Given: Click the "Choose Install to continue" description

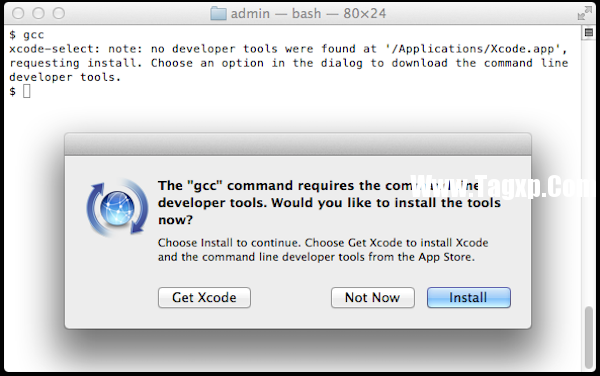Looking at the screenshot, I should tap(323, 250).
